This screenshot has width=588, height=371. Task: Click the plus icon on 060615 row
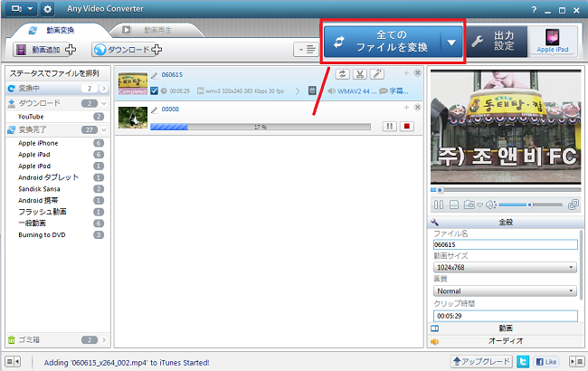point(406,72)
